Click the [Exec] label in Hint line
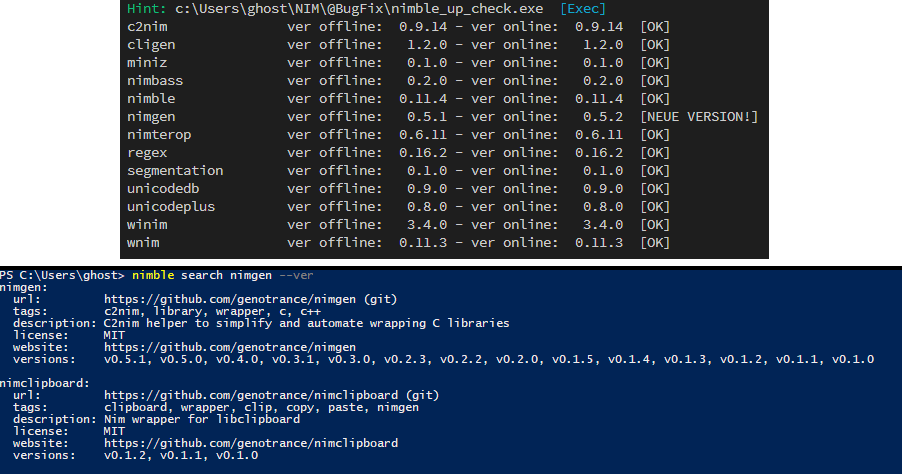902x474 pixels. (x=582, y=8)
